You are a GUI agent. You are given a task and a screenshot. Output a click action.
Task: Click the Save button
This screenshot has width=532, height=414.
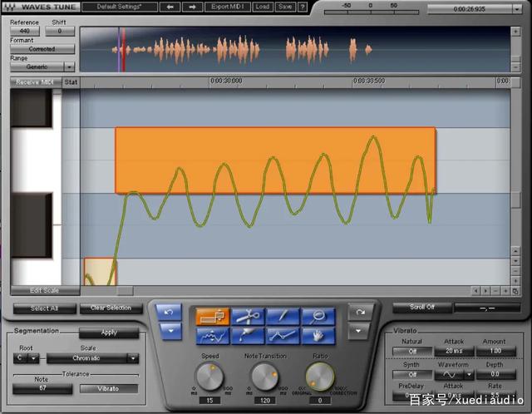285,7
